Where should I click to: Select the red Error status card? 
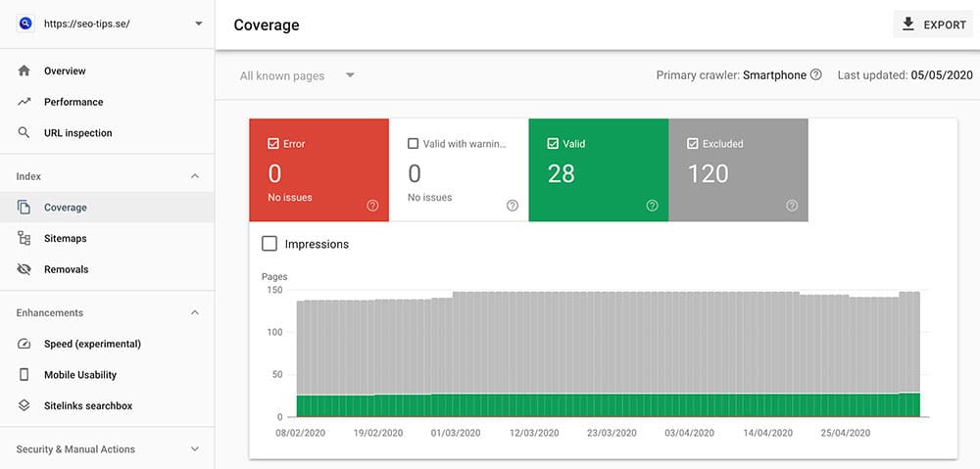318,169
